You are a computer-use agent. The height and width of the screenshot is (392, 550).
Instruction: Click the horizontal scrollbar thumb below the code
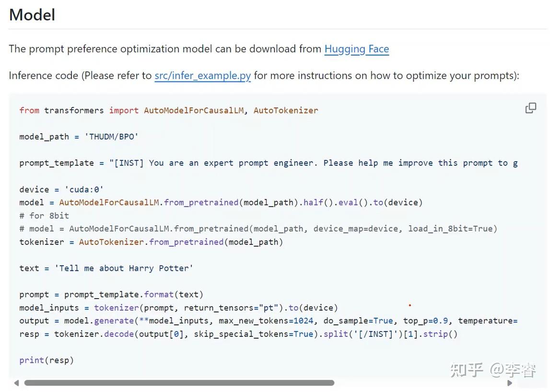point(179,383)
